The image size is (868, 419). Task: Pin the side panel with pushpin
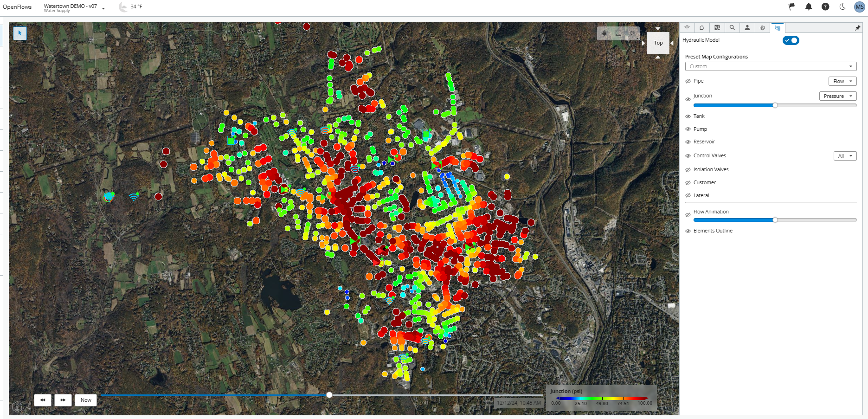click(857, 28)
